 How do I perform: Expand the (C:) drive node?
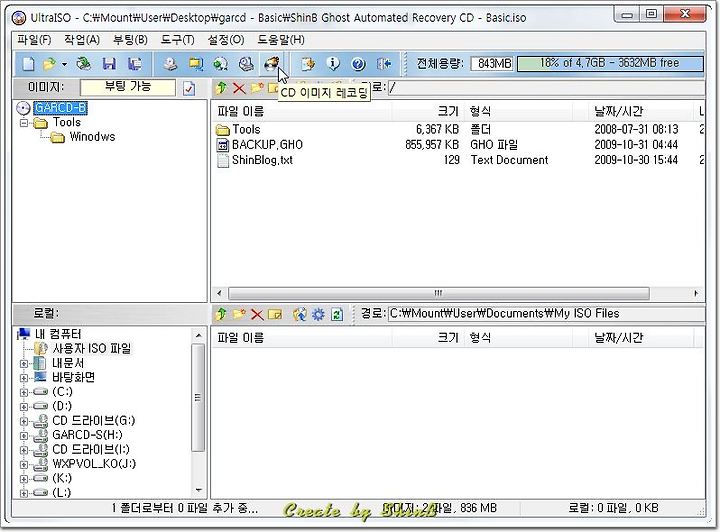coord(24,392)
